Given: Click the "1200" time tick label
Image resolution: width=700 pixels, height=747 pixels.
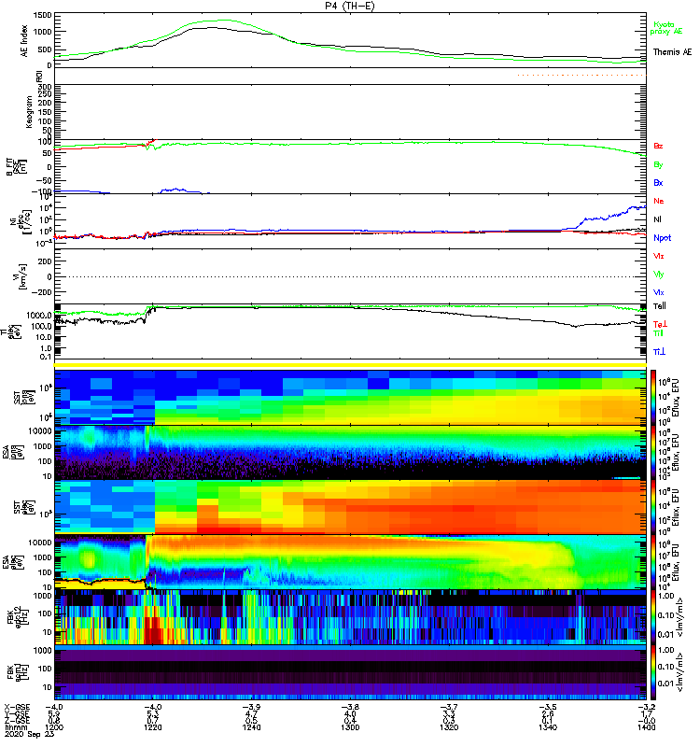Looking at the screenshot, I should 54,727.
